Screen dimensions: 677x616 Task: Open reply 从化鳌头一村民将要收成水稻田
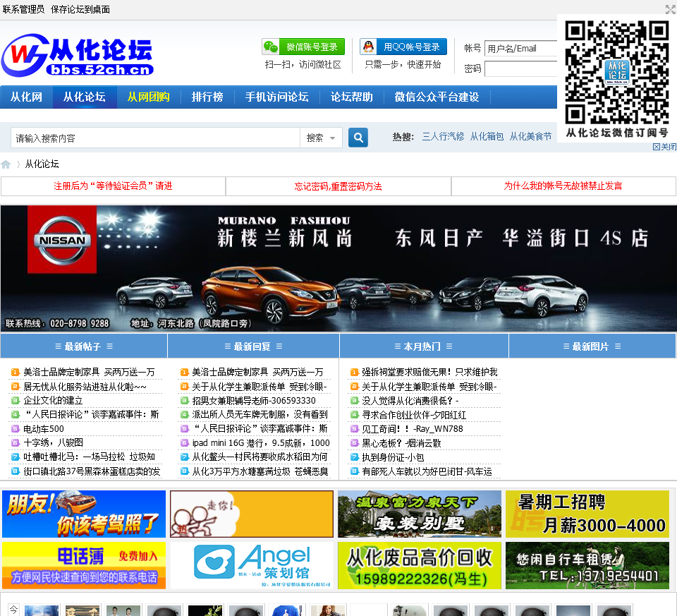260,457
